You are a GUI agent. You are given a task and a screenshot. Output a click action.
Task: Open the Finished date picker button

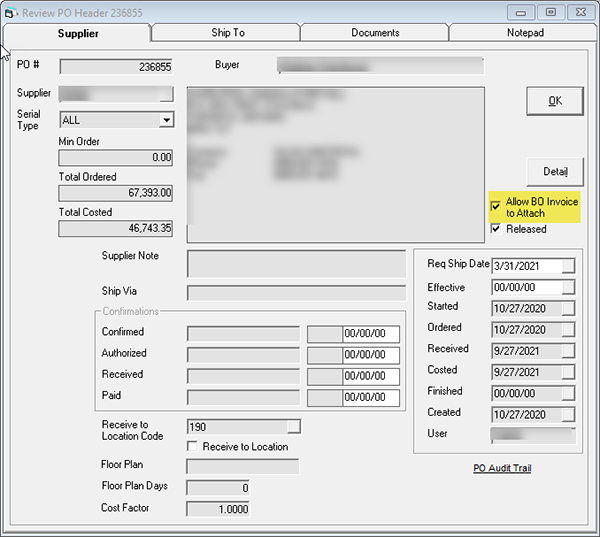568,393
